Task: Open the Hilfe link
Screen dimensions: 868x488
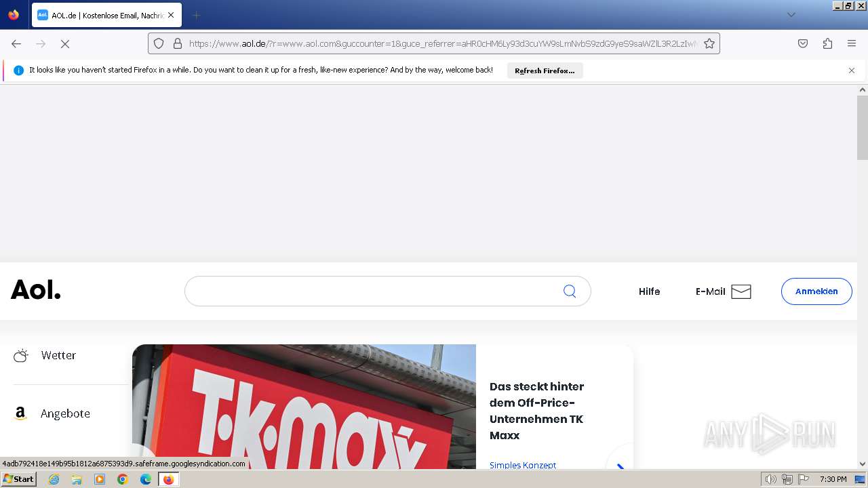Action: point(649,291)
